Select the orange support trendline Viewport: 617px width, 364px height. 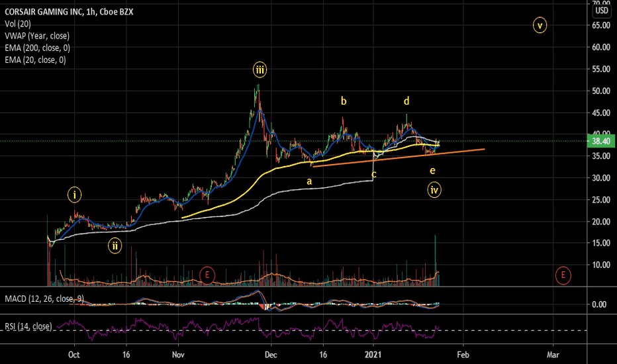399,158
